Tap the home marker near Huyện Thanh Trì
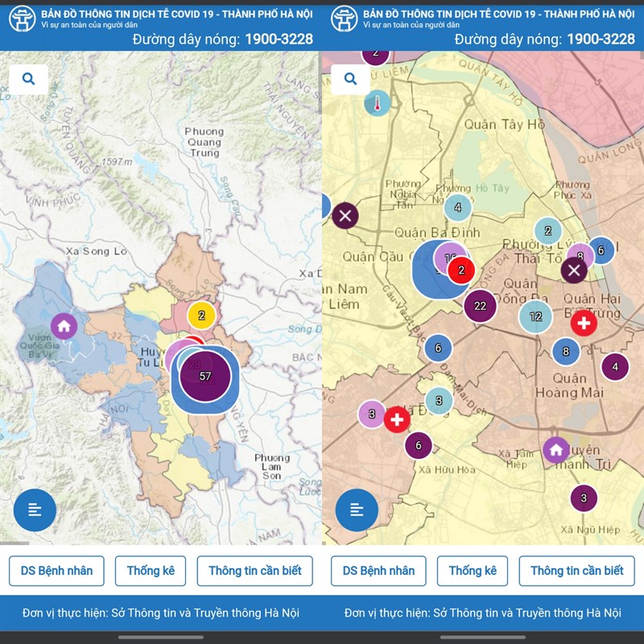This screenshot has width=644, height=644. pos(555,449)
